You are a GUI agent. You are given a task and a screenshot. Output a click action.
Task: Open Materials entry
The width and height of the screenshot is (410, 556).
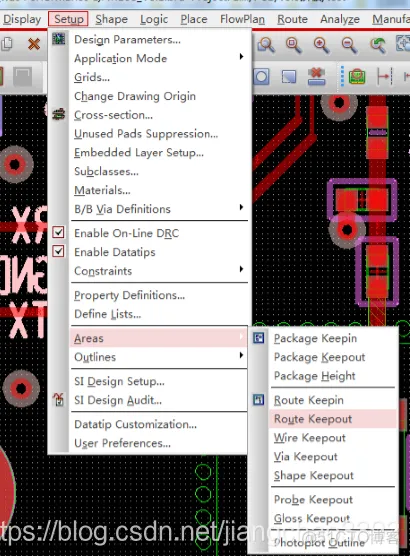pos(102,190)
